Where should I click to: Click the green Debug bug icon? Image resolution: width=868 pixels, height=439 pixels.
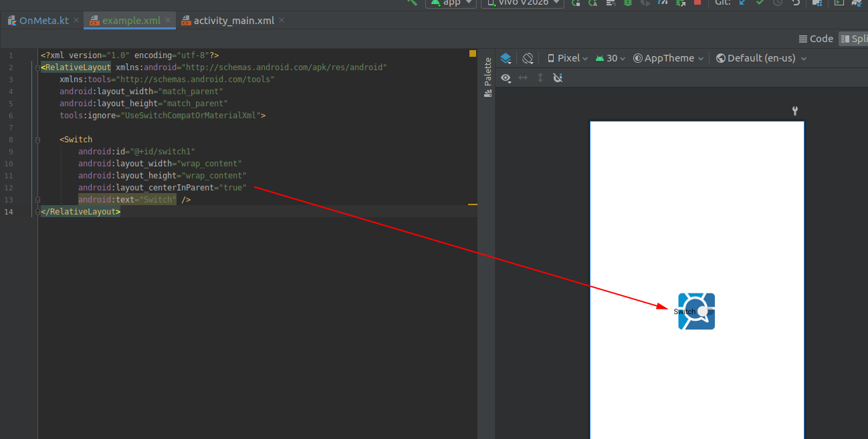(x=627, y=3)
